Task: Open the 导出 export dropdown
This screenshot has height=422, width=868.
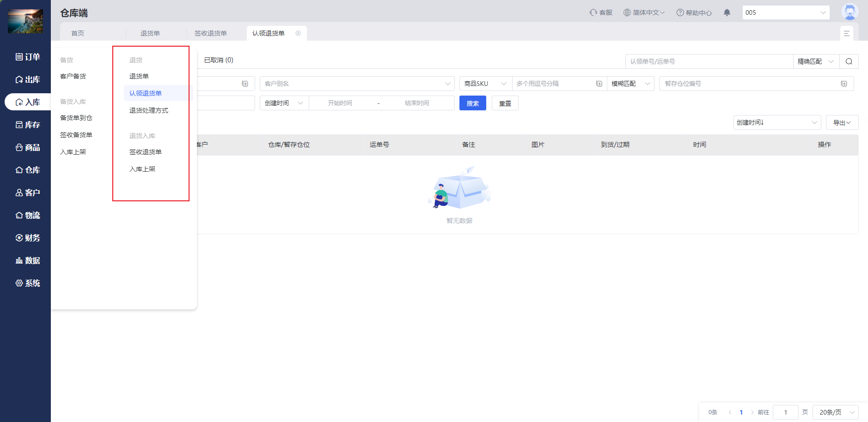Action: pos(842,122)
